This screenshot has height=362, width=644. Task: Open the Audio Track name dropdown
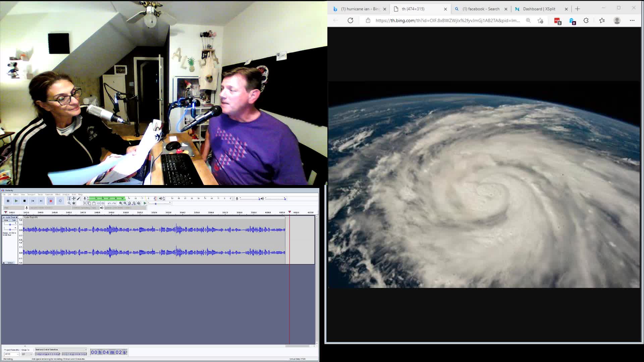click(12, 217)
